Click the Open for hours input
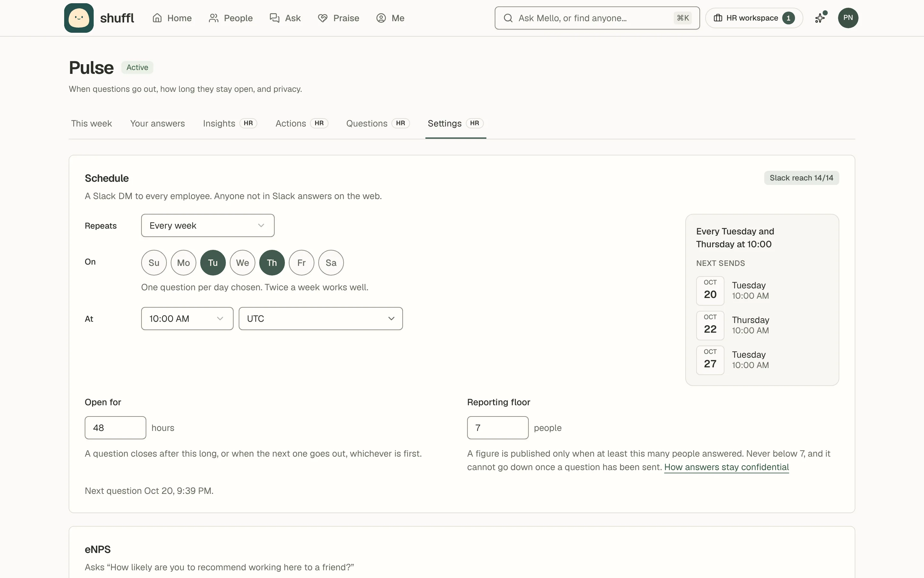 coord(115,428)
